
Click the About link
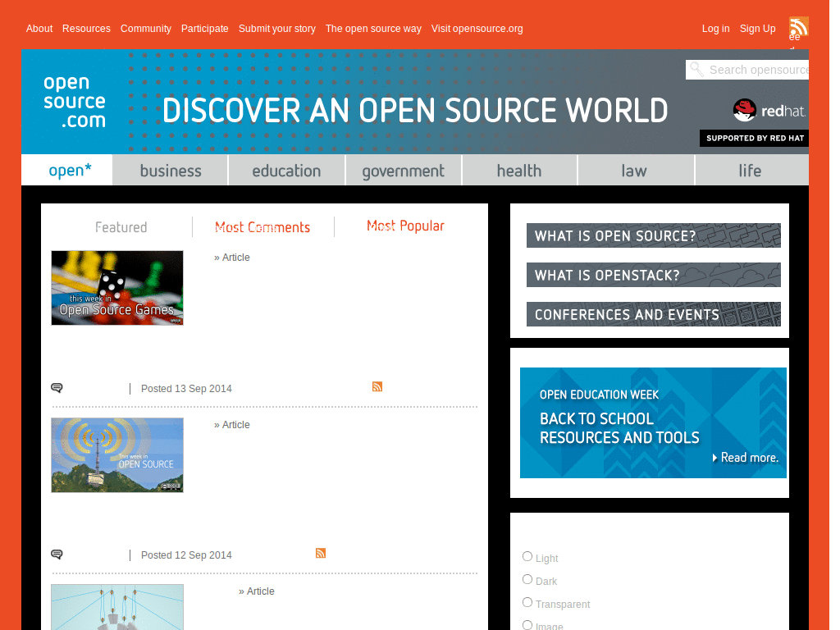pyautogui.click(x=39, y=29)
